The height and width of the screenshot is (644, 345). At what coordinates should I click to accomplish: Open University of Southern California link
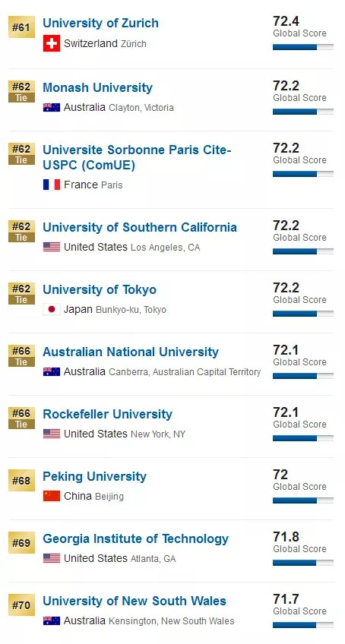click(140, 227)
